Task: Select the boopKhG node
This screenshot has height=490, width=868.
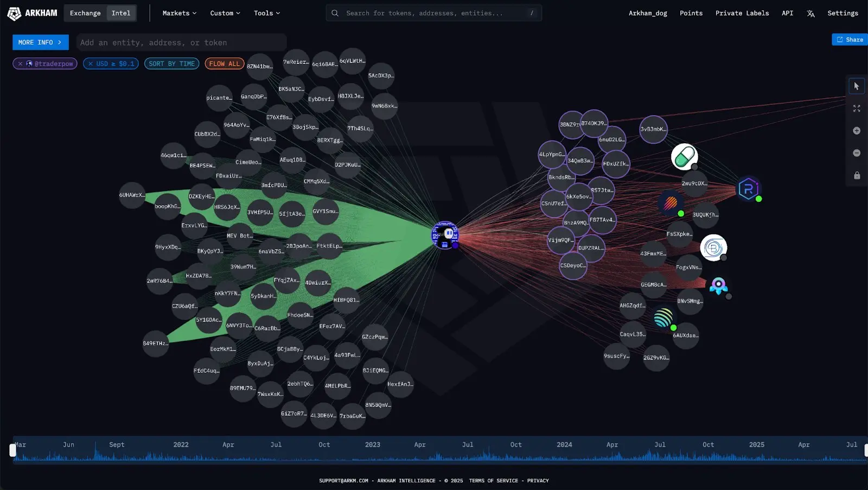Action: coord(167,207)
